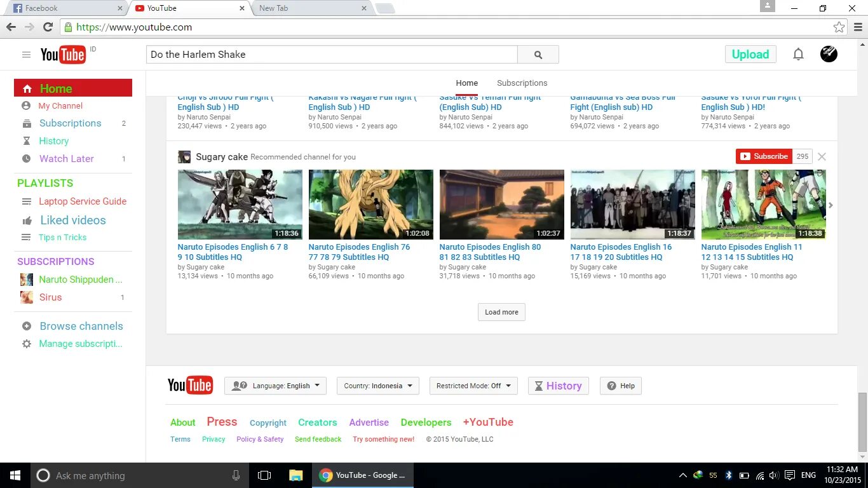Open the Country: Indonesia dropdown
The image size is (868, 488).
378,386
